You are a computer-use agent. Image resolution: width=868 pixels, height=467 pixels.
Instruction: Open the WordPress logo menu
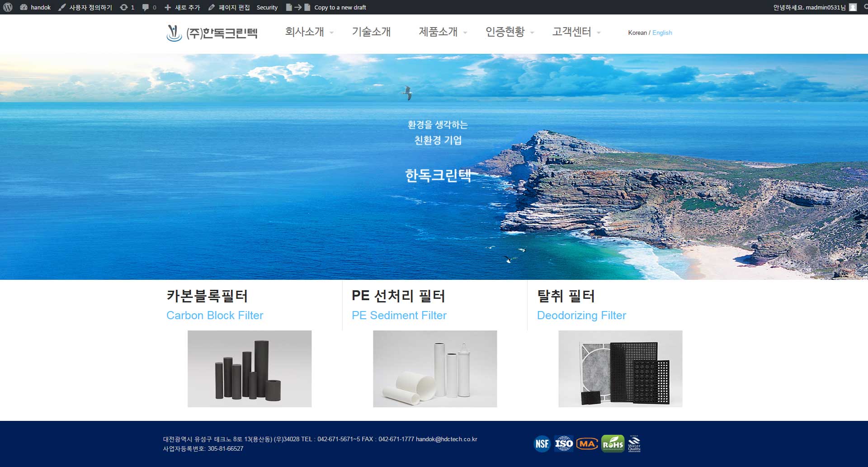(x=8, y=7)
